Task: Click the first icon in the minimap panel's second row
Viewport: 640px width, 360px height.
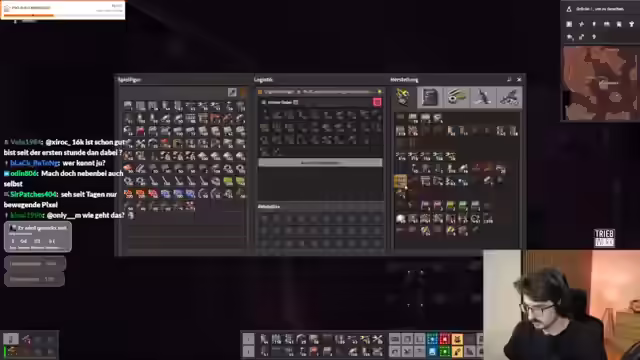Action: point(569,37)
